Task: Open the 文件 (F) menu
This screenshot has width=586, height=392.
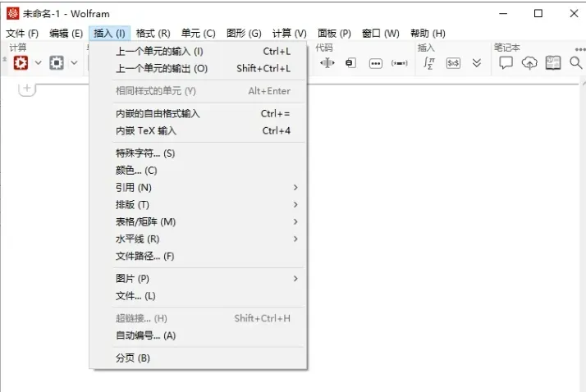Action: [22, 34]
